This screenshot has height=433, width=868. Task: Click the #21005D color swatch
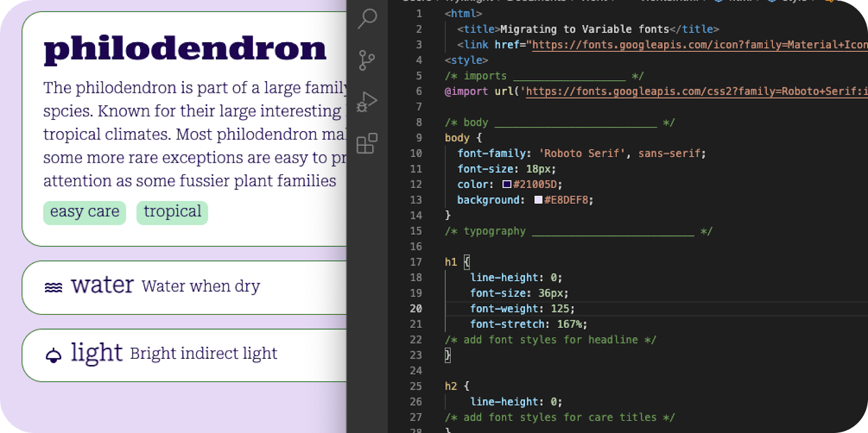pyautogui.click(x=507, y=184)
